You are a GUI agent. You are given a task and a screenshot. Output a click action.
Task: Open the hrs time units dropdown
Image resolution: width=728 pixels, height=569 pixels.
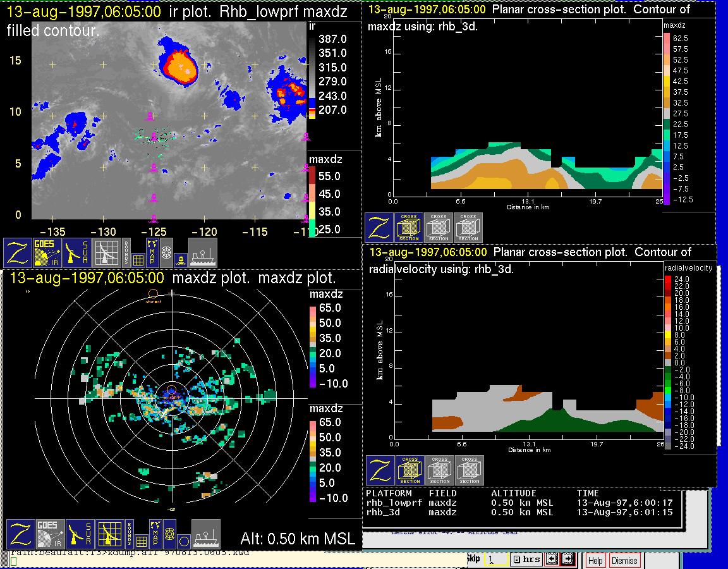point(526,559)
